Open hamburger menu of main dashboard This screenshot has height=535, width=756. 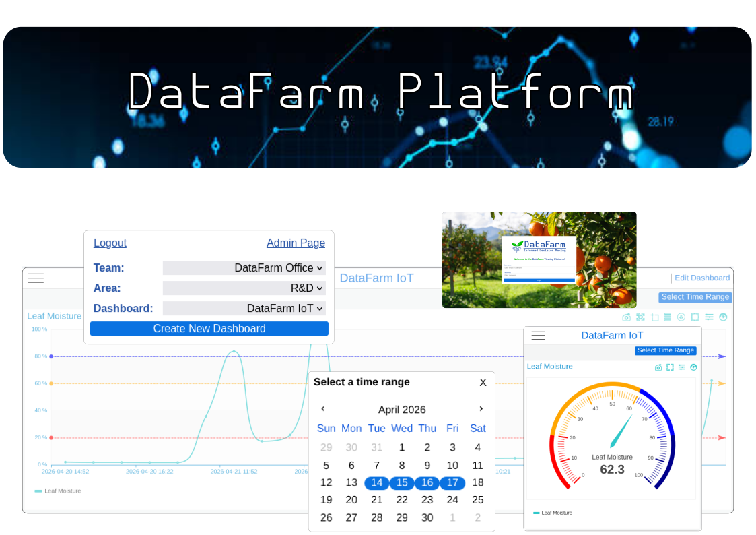pos(36,278)
